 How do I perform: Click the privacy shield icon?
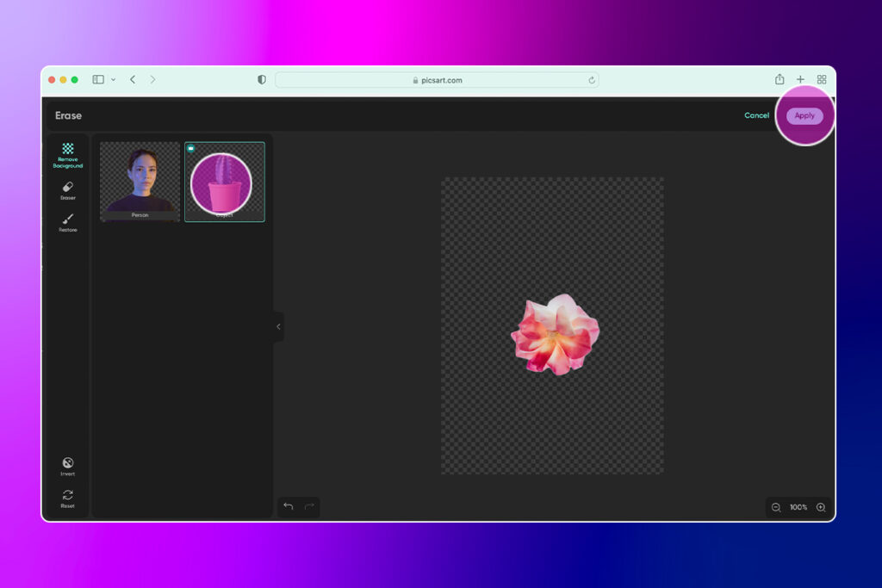(260, 79)
